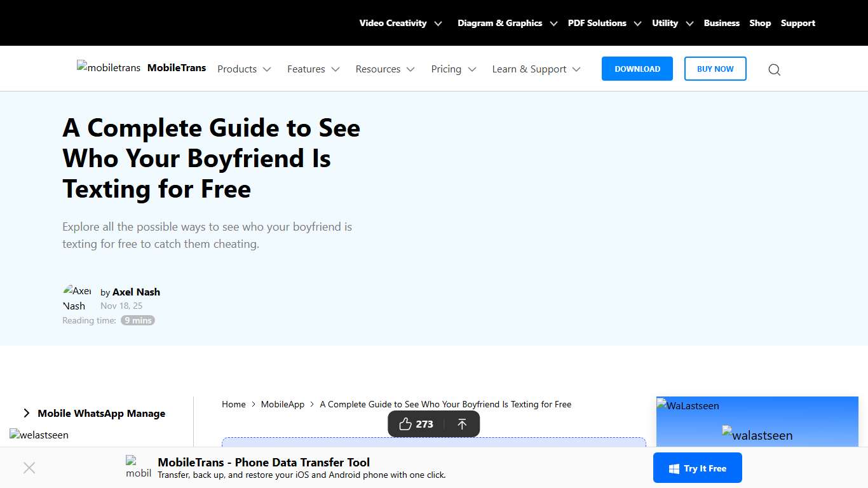Open the Pricing menu
This screenshot has width=868, height=488.
coord(452,69)
